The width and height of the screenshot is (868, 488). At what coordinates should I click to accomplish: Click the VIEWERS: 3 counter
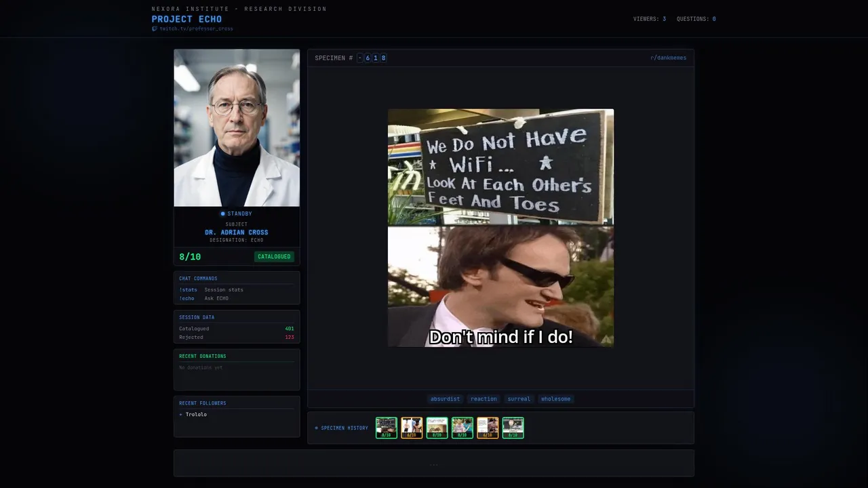(649, 19)
